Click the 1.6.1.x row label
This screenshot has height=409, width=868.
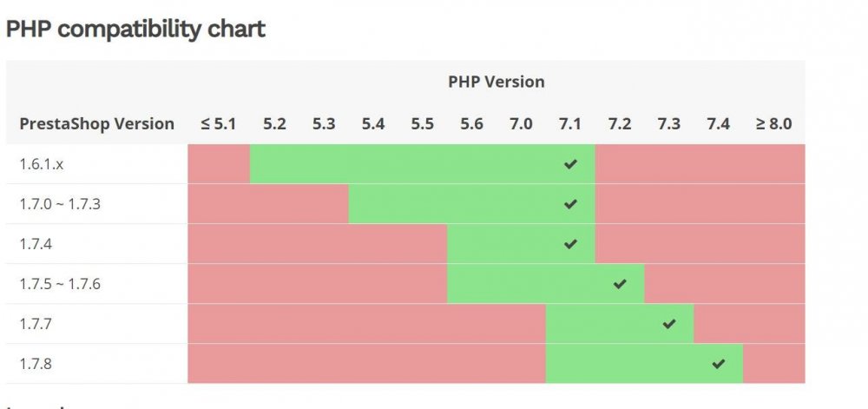pyautogui.click(x=42, y=164)
